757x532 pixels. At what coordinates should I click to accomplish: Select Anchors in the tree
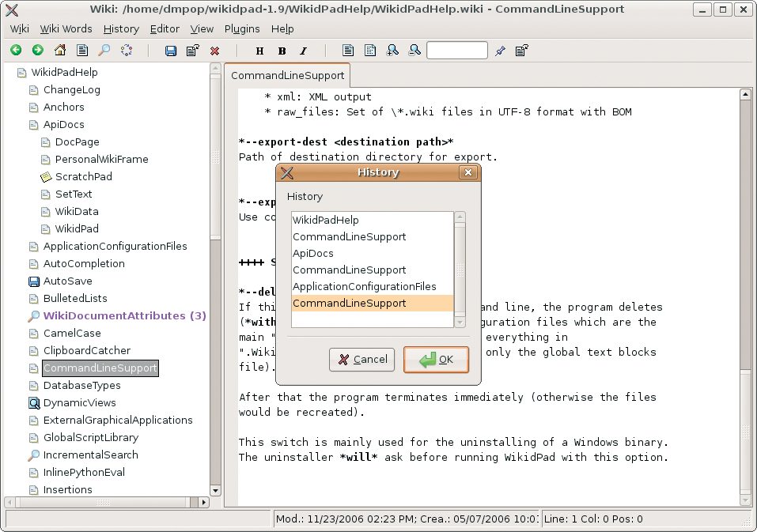click(64, 108)
